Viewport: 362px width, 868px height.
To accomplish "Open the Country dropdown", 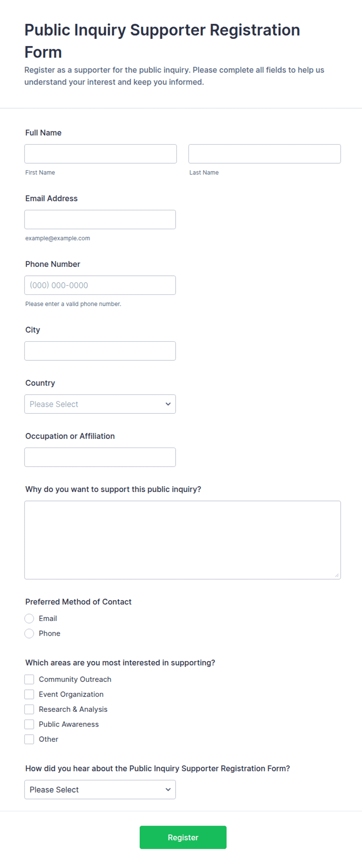I will (100, 404).
